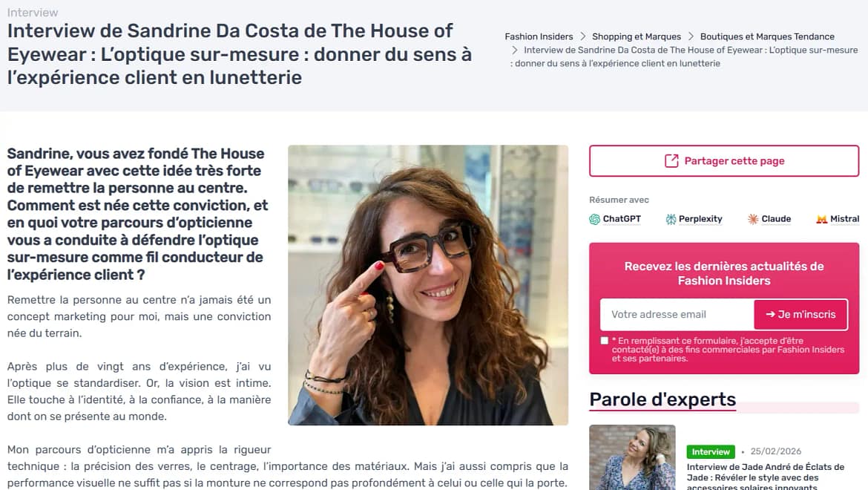Click chevron before current page breadcrumb

(515, 50)
